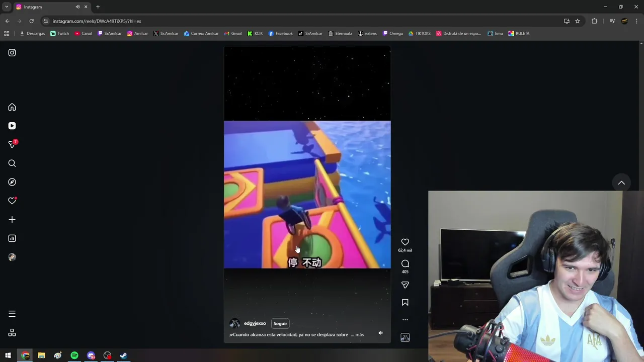644x362 pixels.
Task: Open the Eternauta bookmark
Action: (x=340, y=34)
